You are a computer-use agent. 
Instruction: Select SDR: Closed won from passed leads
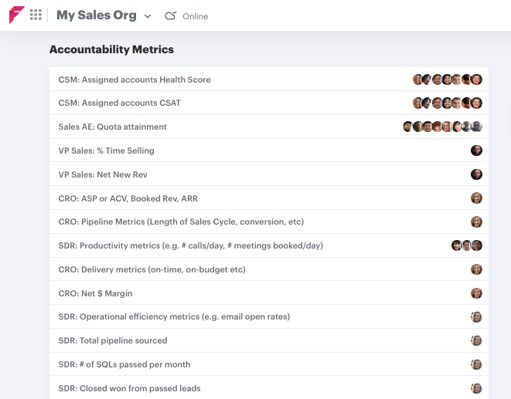pos(269,388)
